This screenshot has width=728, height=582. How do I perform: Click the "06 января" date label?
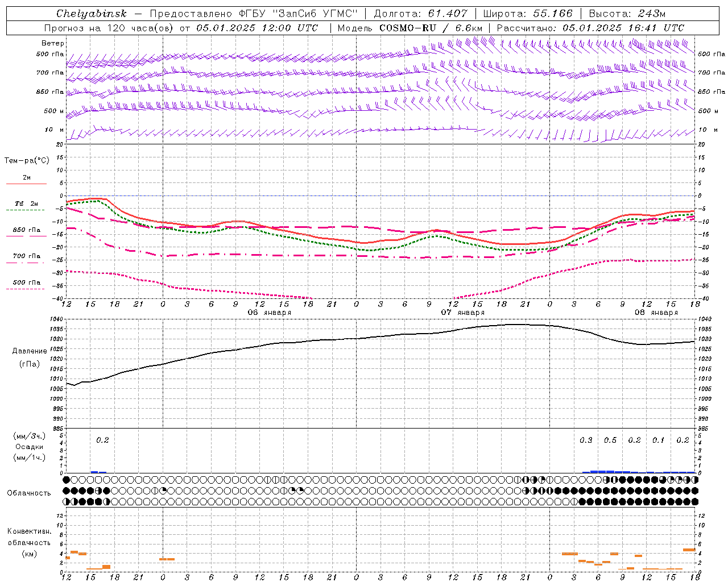(x=270, y=313)
